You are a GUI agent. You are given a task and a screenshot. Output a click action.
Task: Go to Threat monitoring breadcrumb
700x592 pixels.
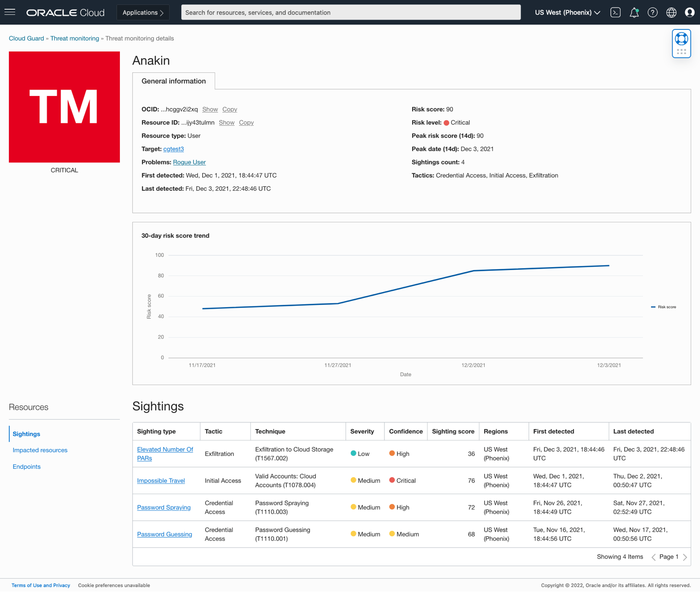(x=74, y=39)
